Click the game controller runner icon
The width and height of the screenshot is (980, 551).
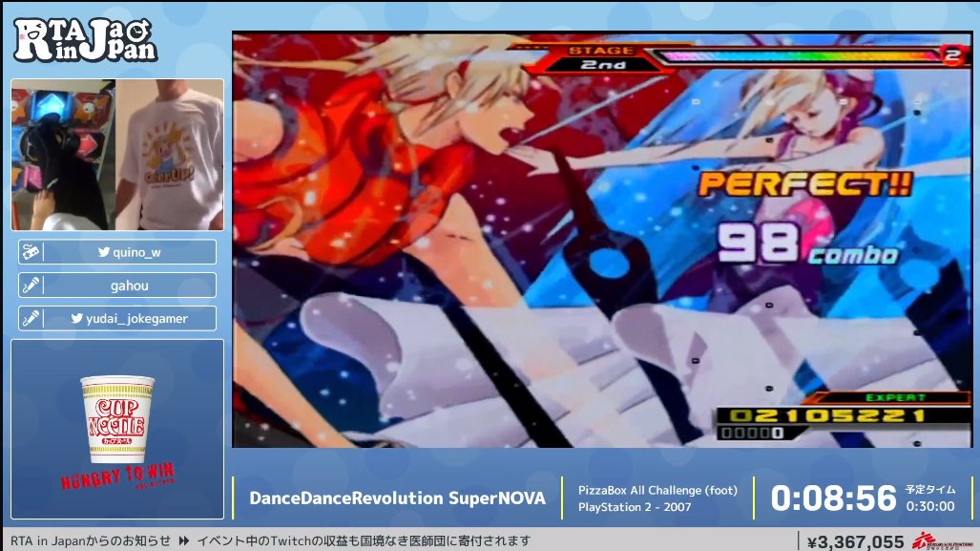31,252
